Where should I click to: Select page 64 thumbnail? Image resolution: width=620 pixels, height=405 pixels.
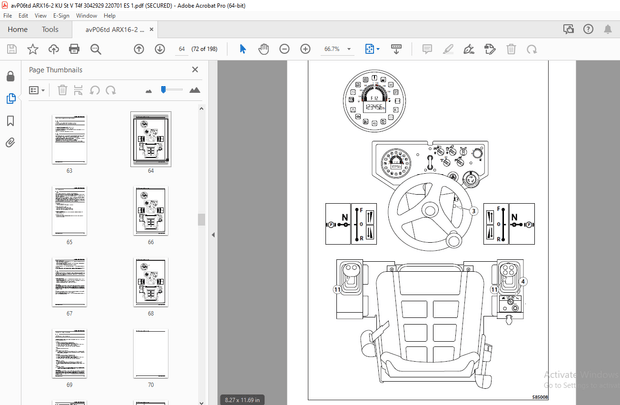[151, 139]
